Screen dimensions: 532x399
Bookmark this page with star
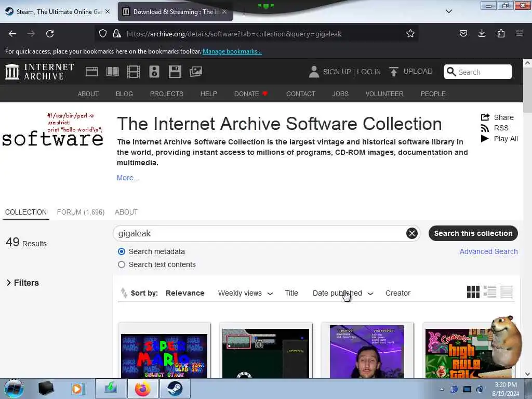coord(410,33)
